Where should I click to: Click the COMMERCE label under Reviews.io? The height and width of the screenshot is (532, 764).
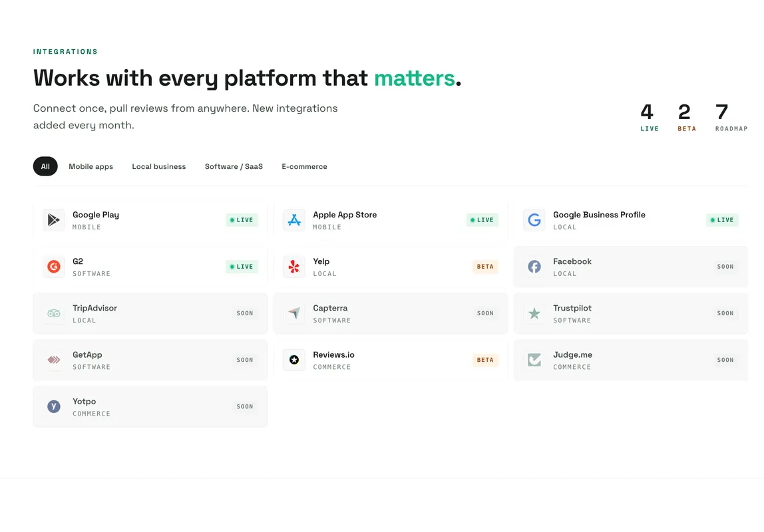[332, 367]
